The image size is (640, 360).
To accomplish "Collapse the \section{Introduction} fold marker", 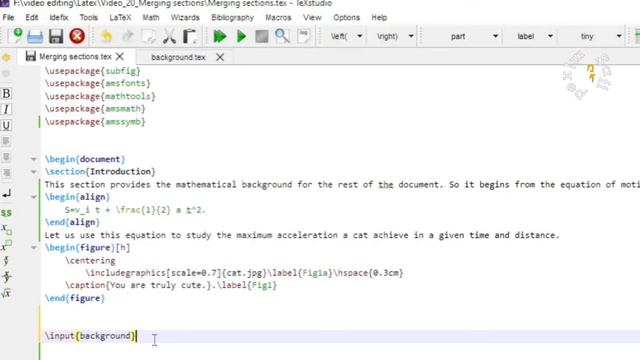I will (x=33, y=172).
